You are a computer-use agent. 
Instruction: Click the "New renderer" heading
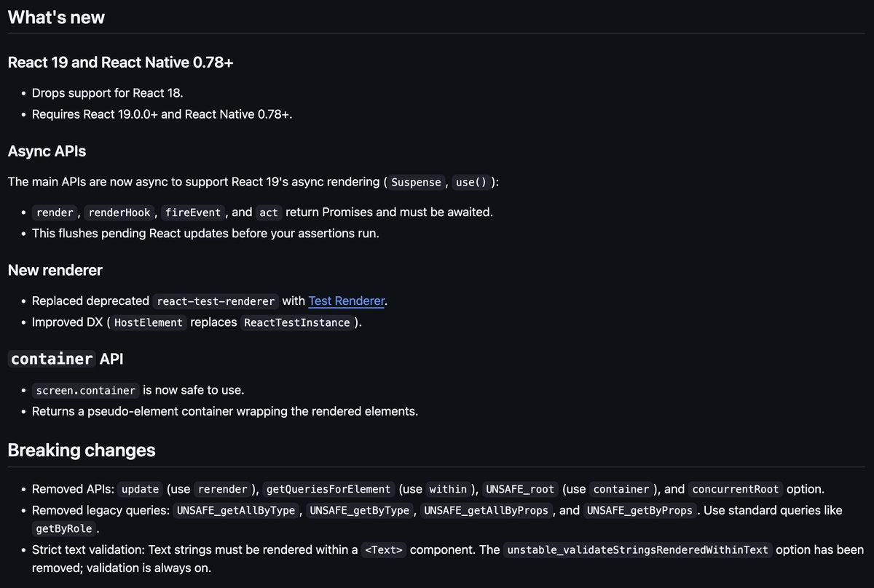(55, 270)
